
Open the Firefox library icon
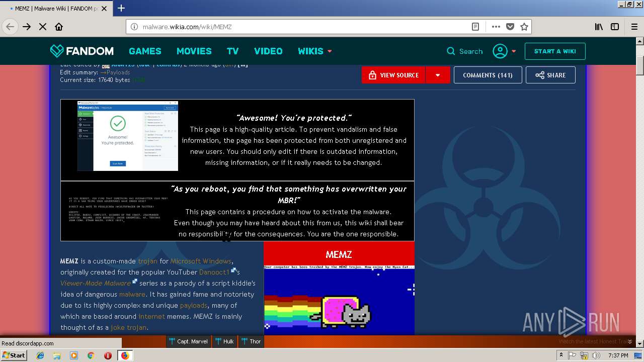click(x=599, y=27)
